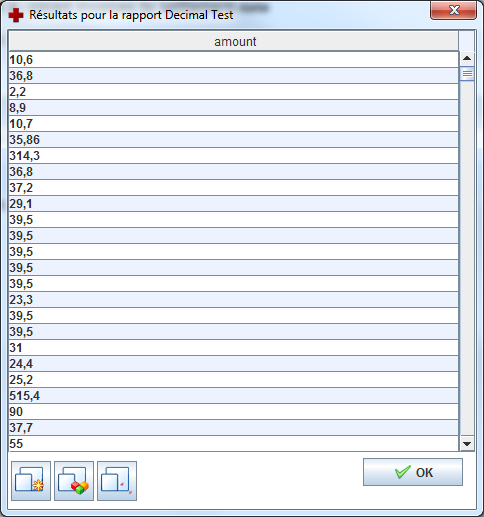The image size is (484, 517).
Task: Close the Décimal Test results dialog
Action: pos(453,10)
